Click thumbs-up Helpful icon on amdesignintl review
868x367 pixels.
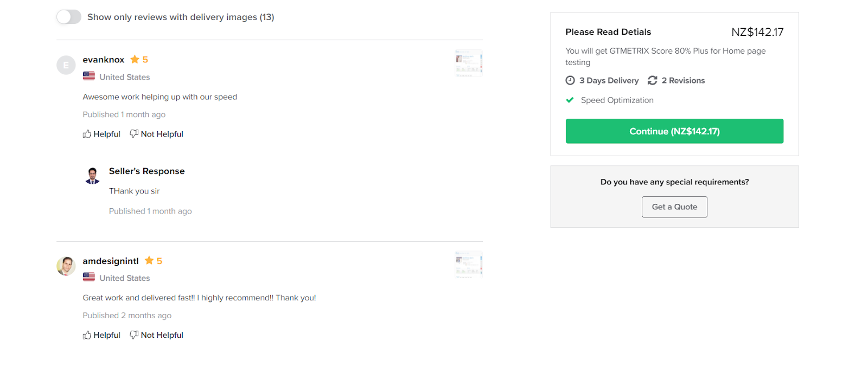coord(87,335)
